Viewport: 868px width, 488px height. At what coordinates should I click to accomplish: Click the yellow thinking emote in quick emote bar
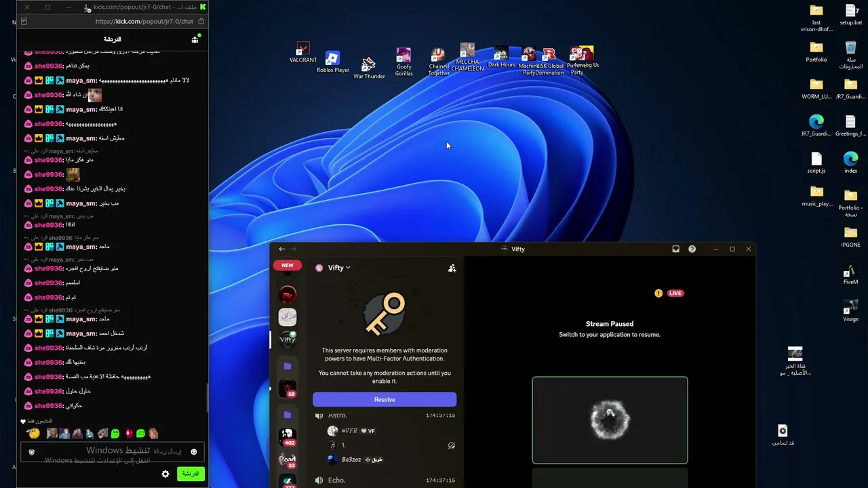click(33, 433)
